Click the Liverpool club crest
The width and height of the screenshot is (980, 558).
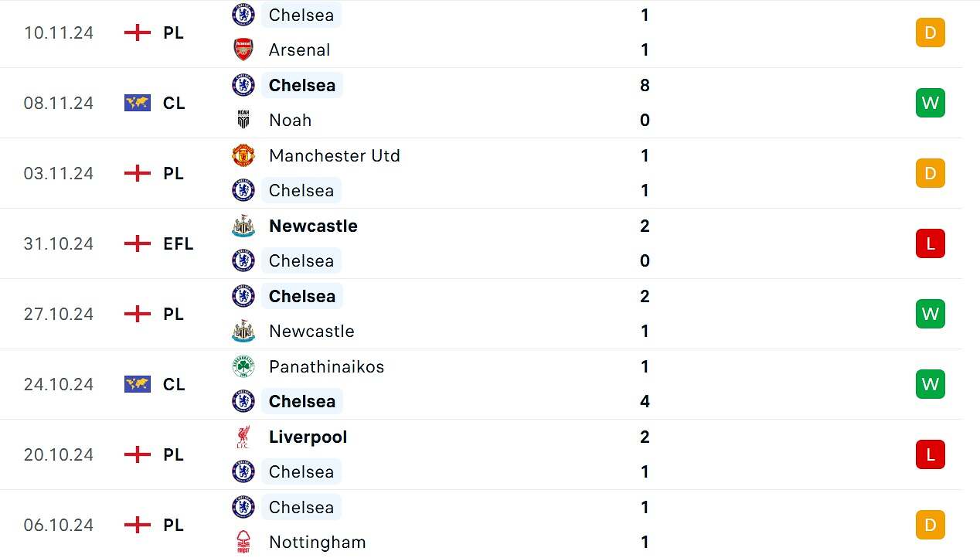tap(243, 437)
